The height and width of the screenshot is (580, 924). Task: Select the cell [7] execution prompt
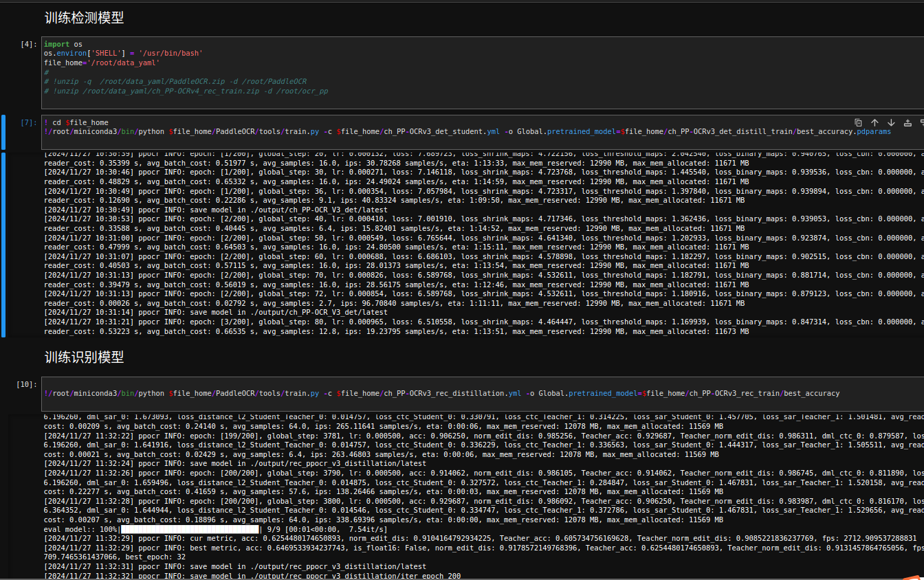click(x=29, y=122)
